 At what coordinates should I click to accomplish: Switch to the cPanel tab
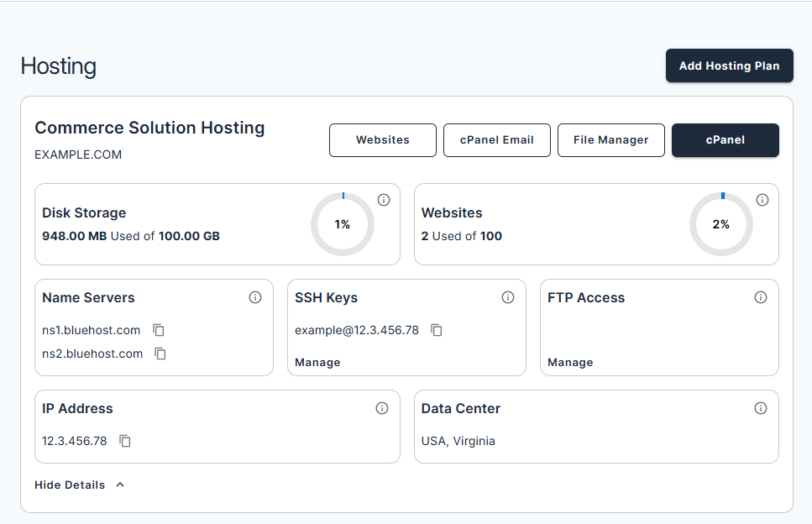tap(725, 140)
